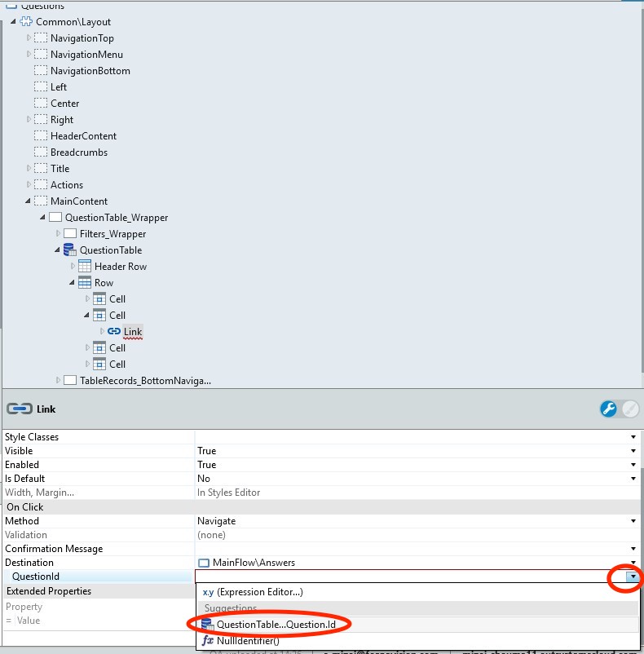The width and height of the screenshot is (644, 654).
Task: Open the Enabled property dropdown
Action: (633, 464)
